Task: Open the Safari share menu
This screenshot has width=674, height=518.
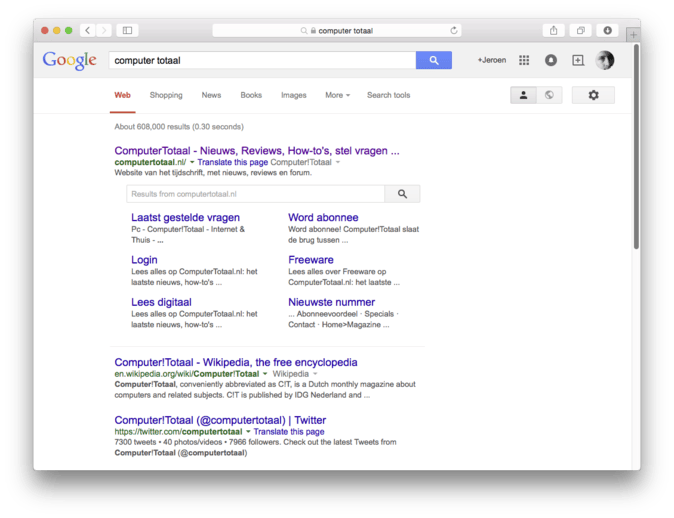Action: coord(554,31)
